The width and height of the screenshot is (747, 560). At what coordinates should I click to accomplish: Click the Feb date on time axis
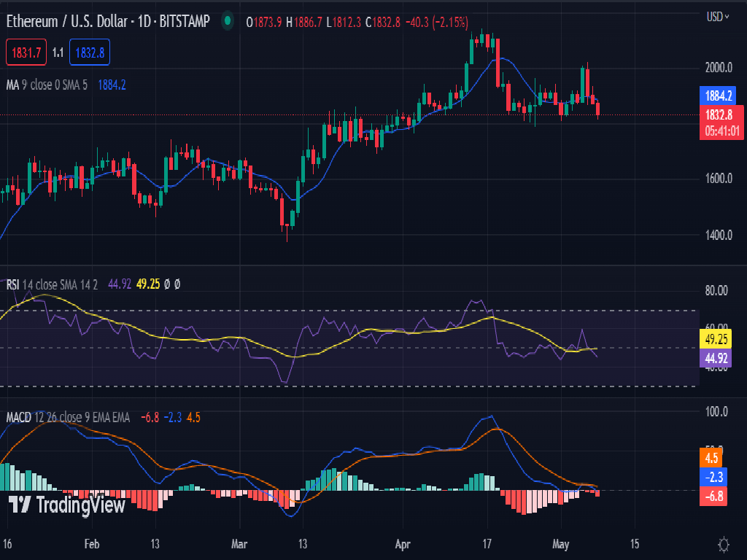pos(91,544)
